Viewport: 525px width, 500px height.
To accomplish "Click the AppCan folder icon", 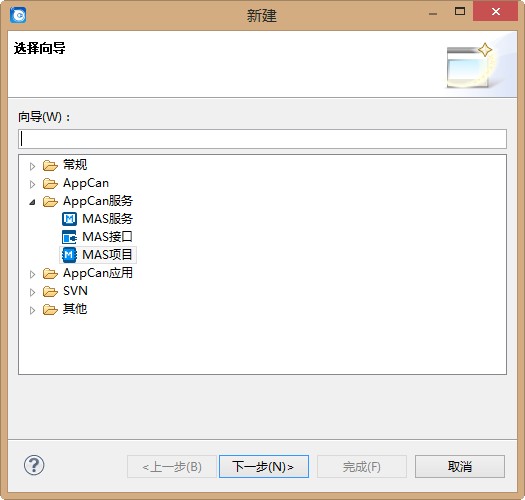I will [x=50, y=184].
